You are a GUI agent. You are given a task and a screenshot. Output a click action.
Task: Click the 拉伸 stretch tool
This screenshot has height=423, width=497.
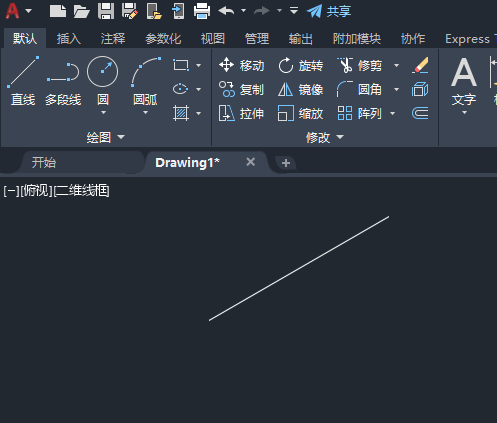(x=242, y=114)
